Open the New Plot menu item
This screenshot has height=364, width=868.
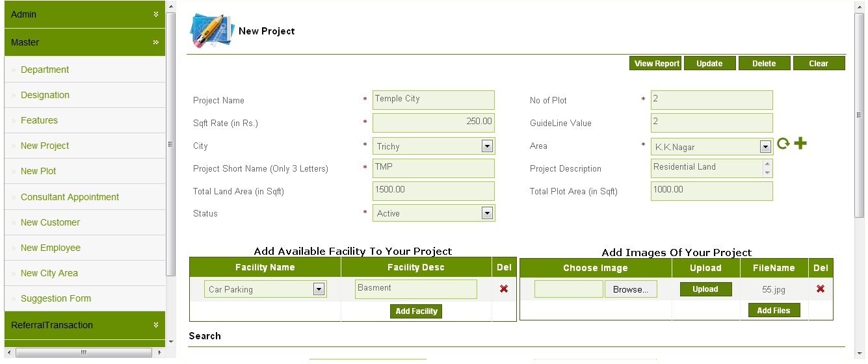(x=38, y=171)
